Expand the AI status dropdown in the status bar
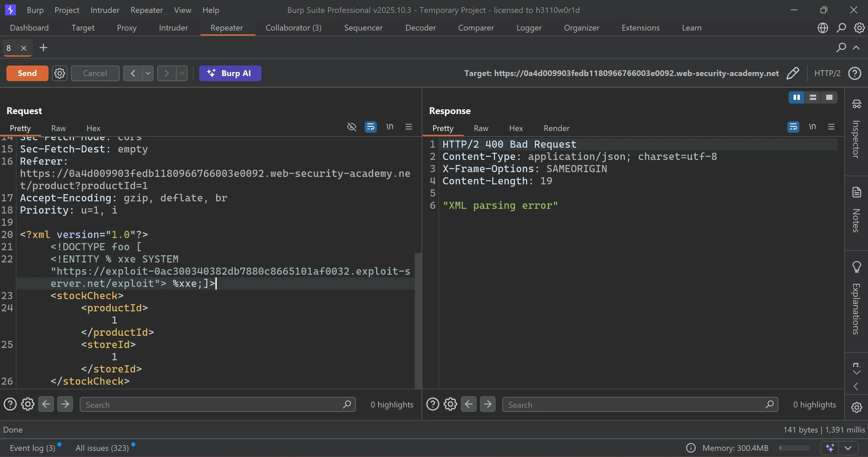The width and height of the screenshot is (868, 457). [848, 448]
